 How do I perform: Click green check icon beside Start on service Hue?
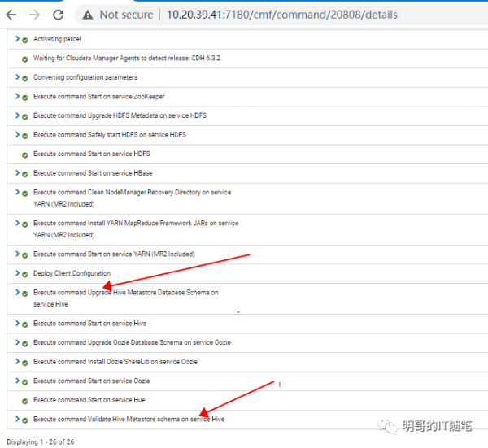coord(25,401)
